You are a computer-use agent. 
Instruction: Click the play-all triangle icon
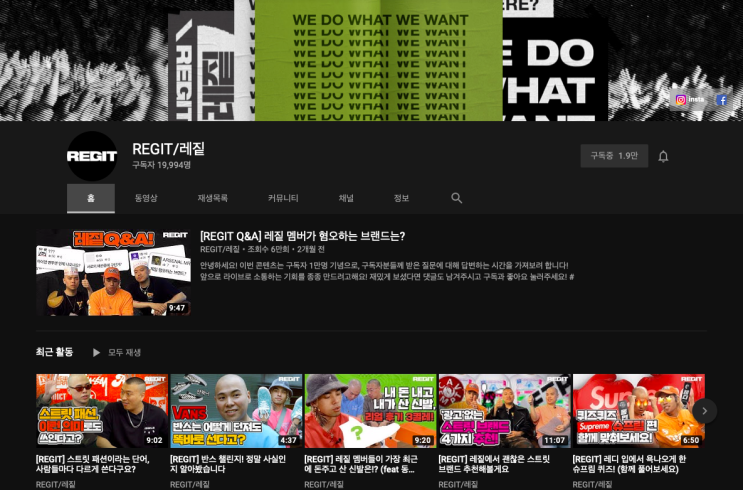tap(96, 353)
